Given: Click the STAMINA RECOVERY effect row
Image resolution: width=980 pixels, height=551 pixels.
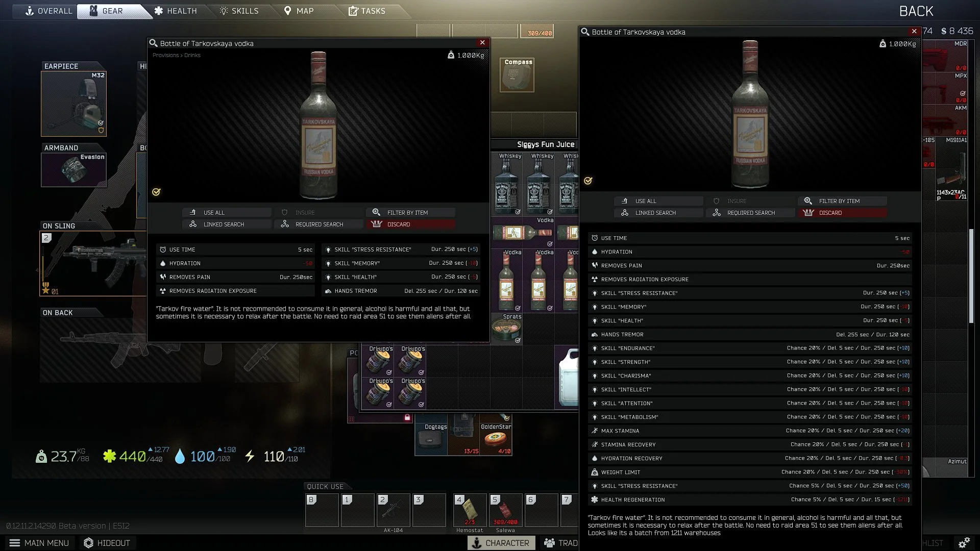Looking at the screenshot, I should [750, 444].
